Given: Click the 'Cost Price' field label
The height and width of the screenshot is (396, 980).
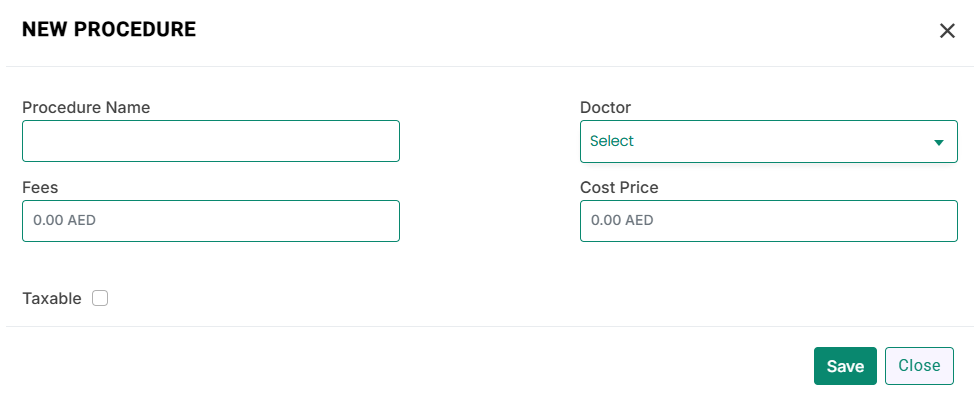Looking at the screenshot, I should (x=619, y=187).
